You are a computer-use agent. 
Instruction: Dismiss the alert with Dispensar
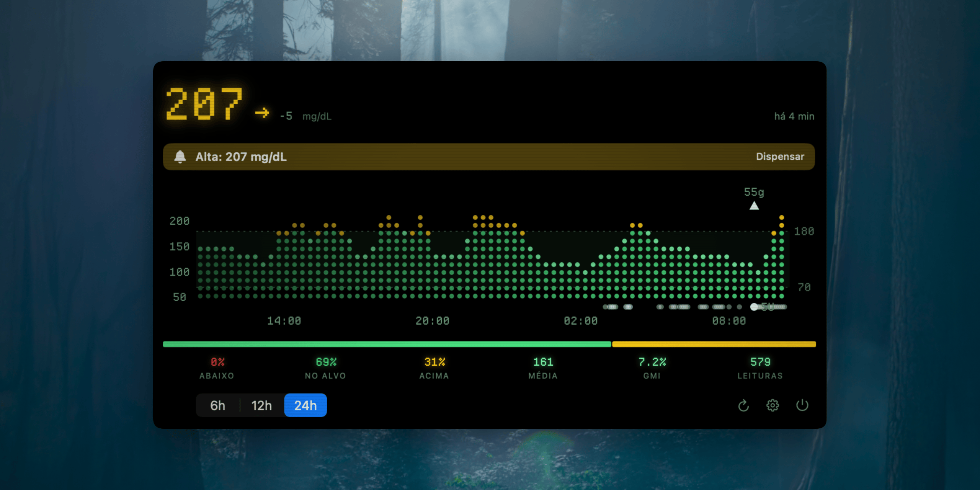pyautogui.click(x=780, y=157)
